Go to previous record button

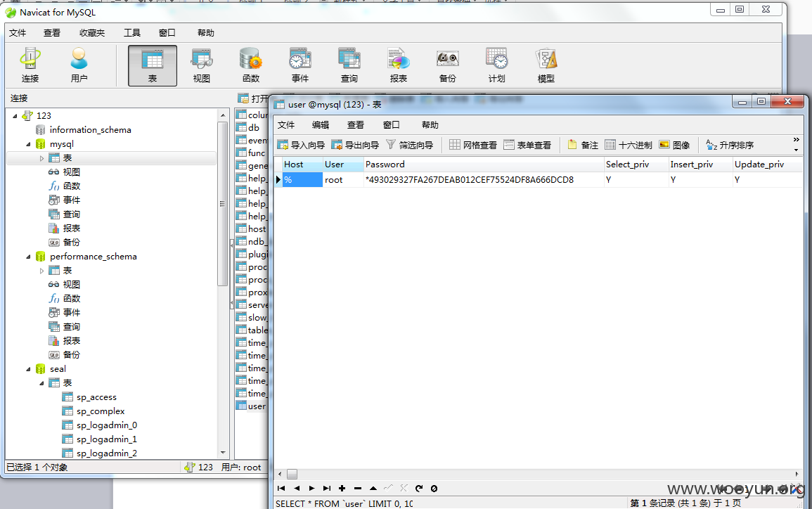coord(297,489)
